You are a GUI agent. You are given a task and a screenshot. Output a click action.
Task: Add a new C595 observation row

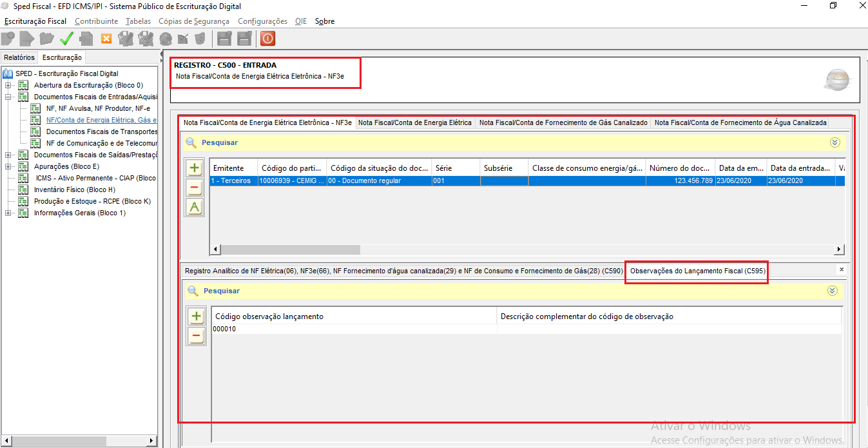click(x=197, y=317)
